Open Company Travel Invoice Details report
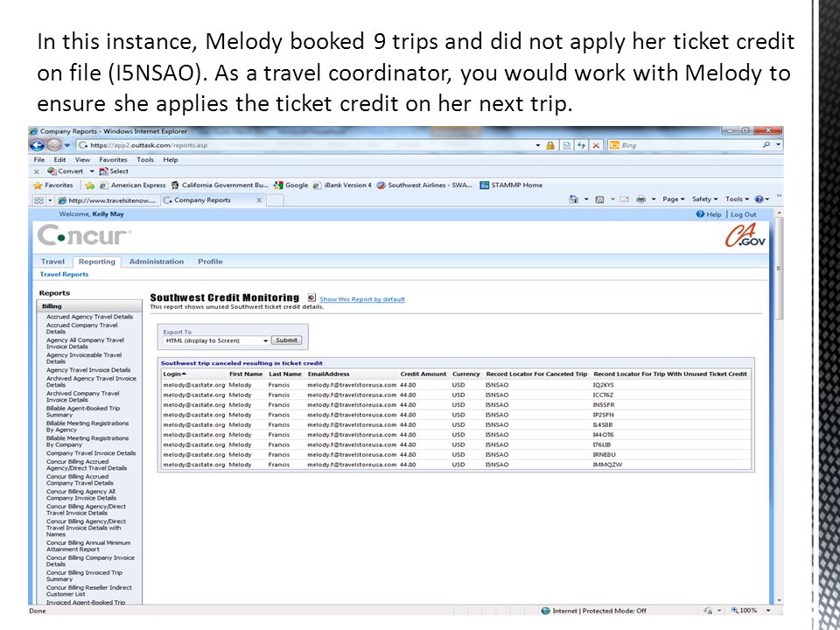This screenshot has width=840, height=630. point(91,453)
